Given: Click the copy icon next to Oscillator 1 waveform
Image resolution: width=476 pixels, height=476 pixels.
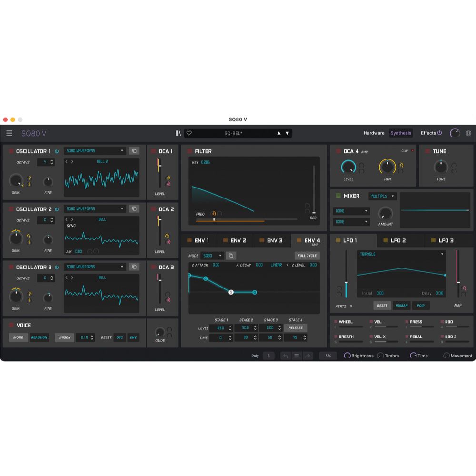Looking at the screenshot, I should click(x=135, y=150).
